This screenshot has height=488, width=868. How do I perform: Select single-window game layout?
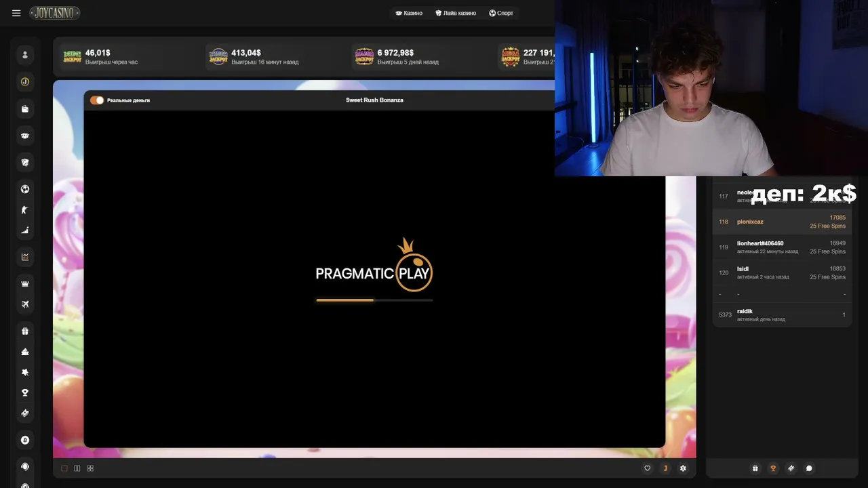click(x=64, y=468)
